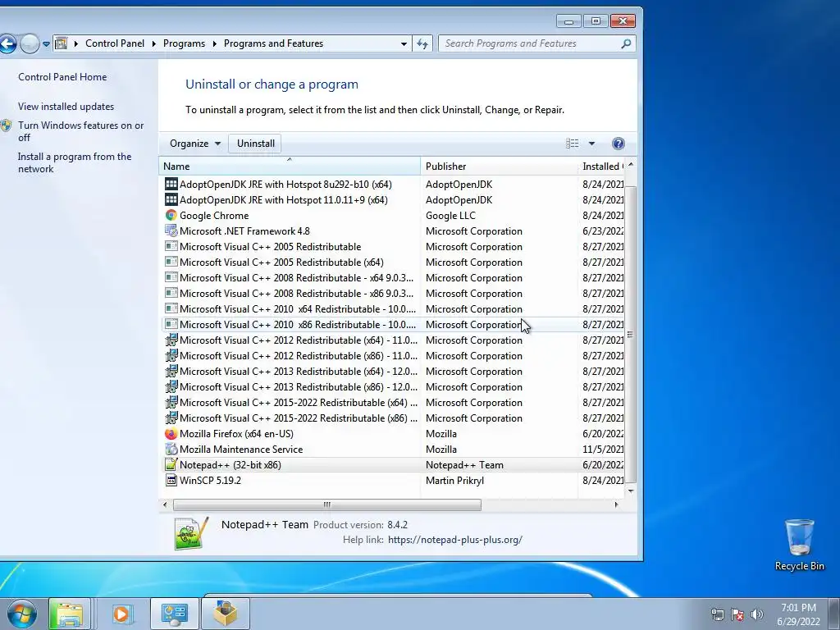The height and width of the screenshot is (630, 840).
Task: Expand the arrow before Control Panel breadcrumb
Action: pyautogui.click(x=76, y=43)
